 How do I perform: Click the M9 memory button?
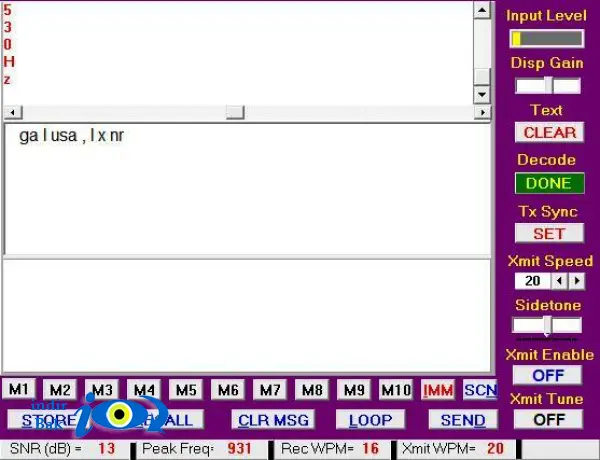point(354,390)
